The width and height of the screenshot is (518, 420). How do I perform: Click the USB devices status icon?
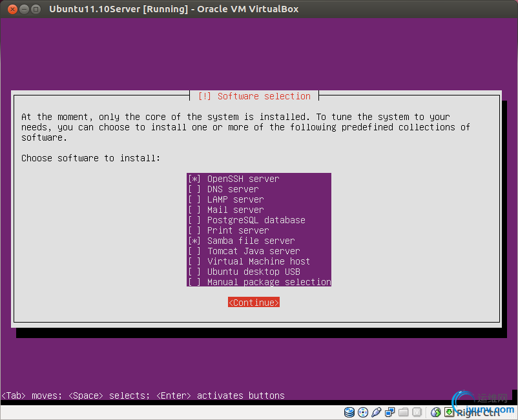[x=377, y=412]
